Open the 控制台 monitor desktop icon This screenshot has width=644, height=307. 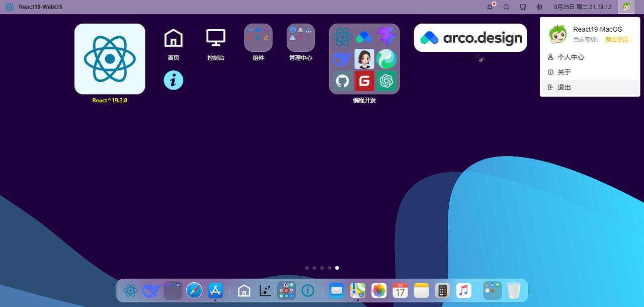[x=216, y=43]
